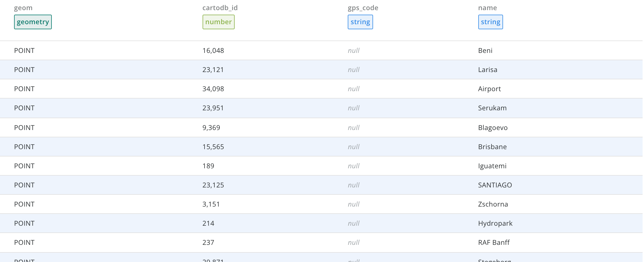Image resolution: width=644 pixels, height=262 pixels.
Task: Click the Hydropark name cell
Action: click(x=495, y=223)
